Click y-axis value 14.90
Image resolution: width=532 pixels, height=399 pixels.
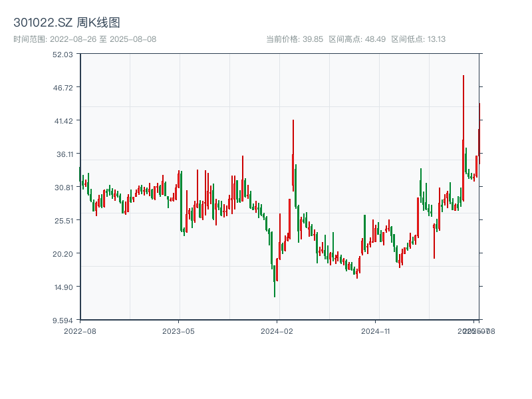pos(64,287)
